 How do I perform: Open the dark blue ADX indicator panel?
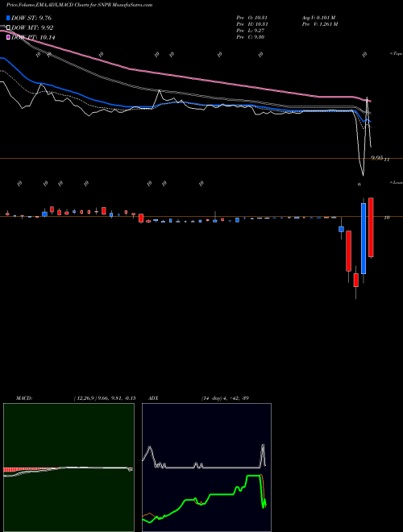[206, 468]
